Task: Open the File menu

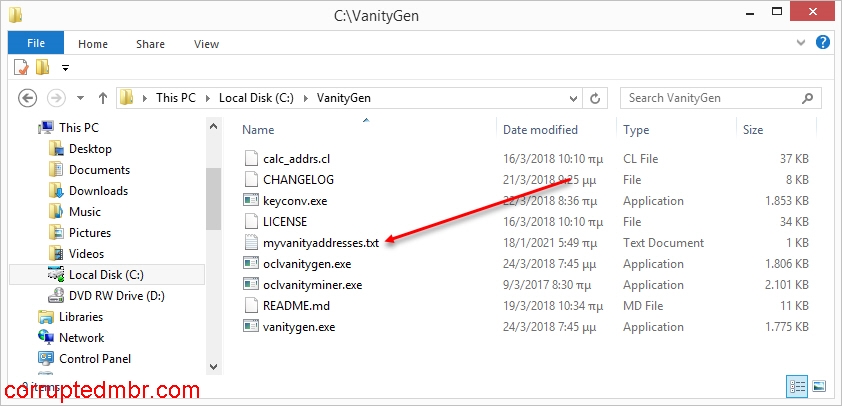Action: (x=36, y=44)
